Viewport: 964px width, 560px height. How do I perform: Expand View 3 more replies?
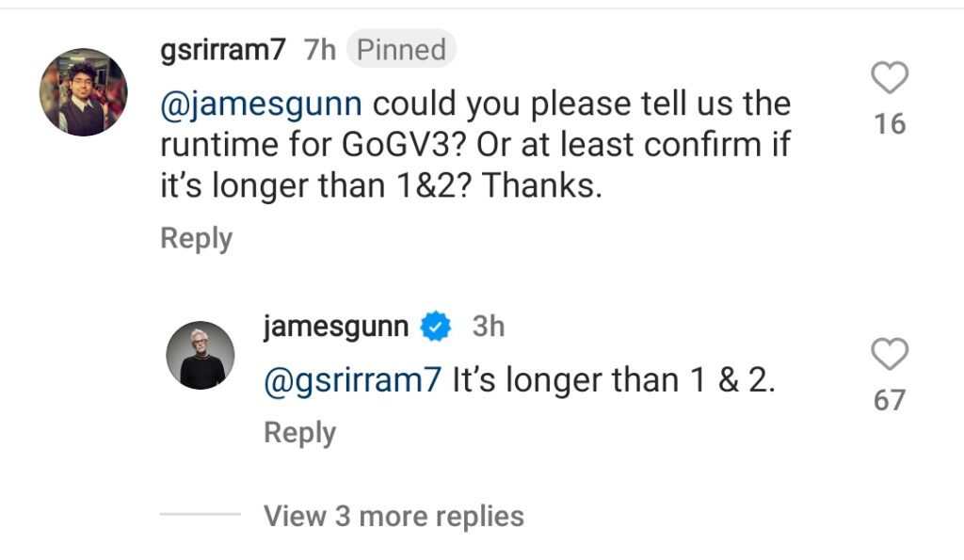pyautogui.click(x=394, y=516)
